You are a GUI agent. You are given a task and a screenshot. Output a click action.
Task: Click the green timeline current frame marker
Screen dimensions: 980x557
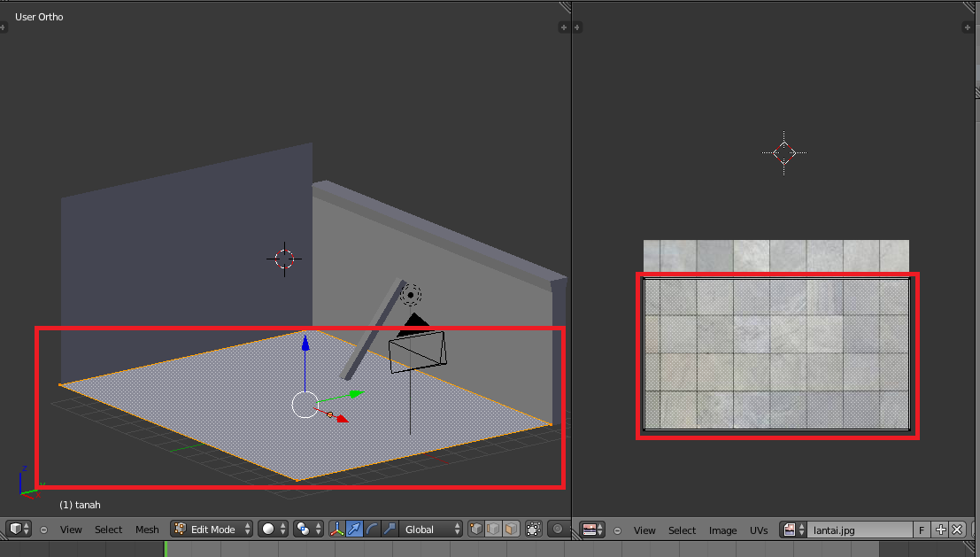click(166, 549)
